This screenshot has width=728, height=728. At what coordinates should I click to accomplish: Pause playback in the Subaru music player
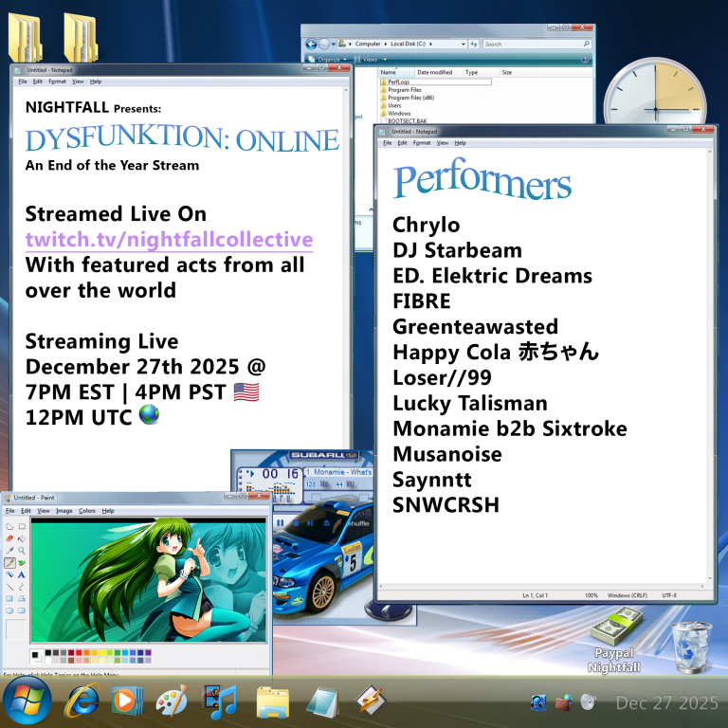click(280, 523)
